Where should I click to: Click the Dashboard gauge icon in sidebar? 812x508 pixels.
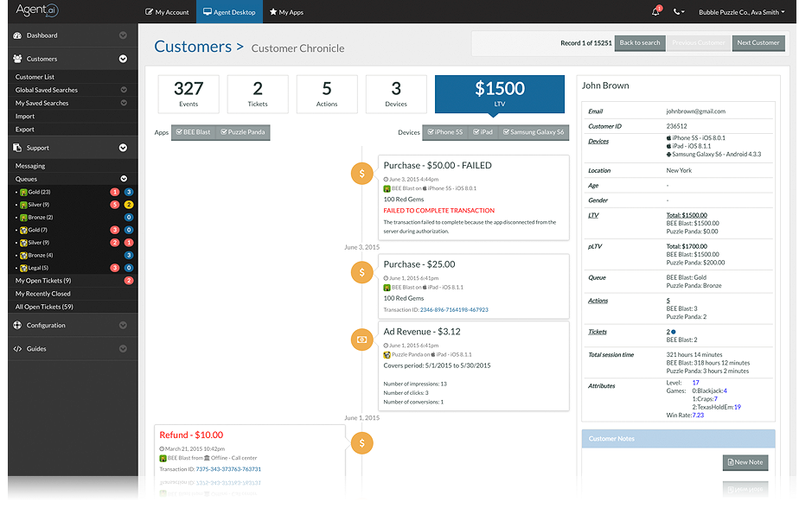pyautogui.click(x=17, y=35)
